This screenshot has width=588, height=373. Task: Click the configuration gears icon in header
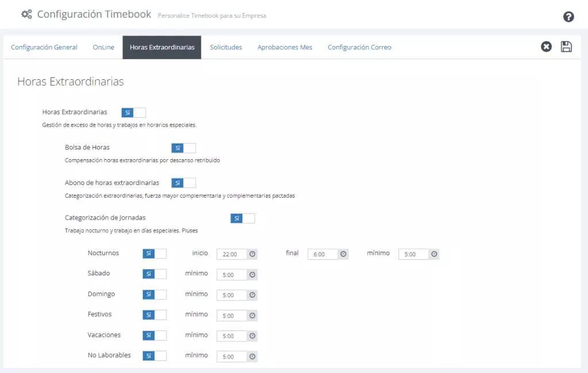tap(26, 14)
